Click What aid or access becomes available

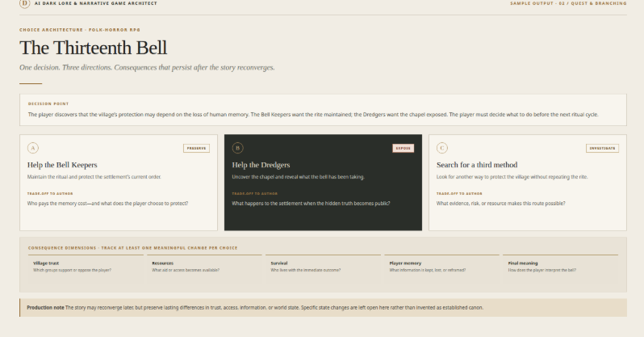tap(186, 271)
